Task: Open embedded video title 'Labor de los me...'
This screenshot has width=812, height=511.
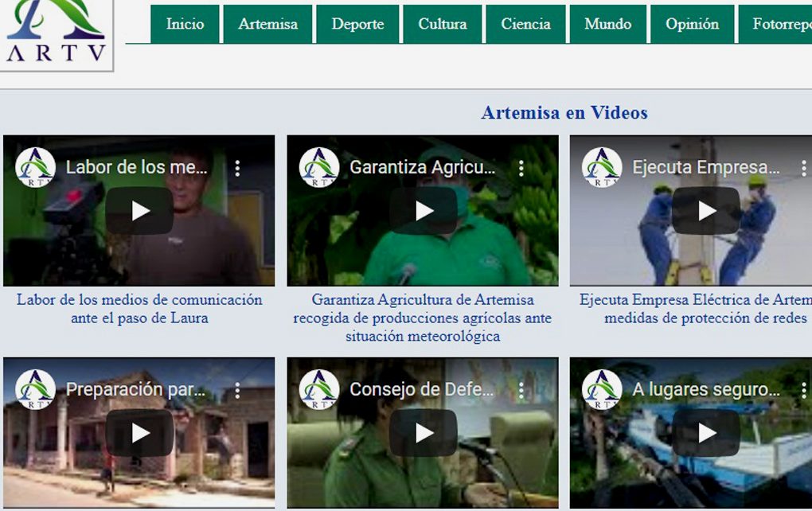Action: (137, 167)
